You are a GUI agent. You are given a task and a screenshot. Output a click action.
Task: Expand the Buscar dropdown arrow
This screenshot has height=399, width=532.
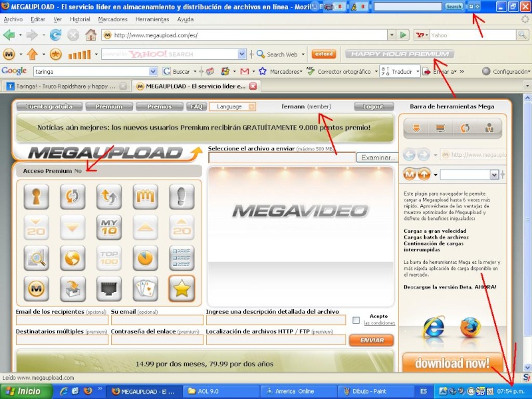[195, 72]
